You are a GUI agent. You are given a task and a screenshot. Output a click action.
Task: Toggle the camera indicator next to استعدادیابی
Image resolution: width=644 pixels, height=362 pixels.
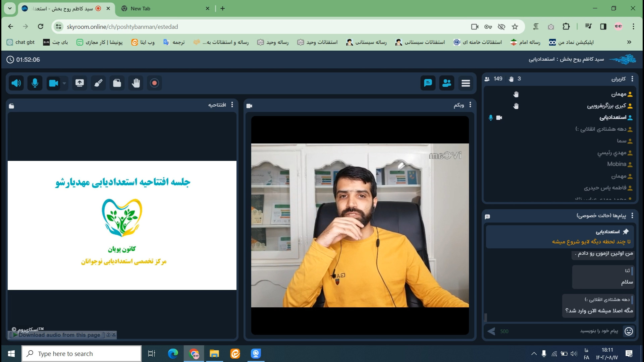[x=499, y=118]
